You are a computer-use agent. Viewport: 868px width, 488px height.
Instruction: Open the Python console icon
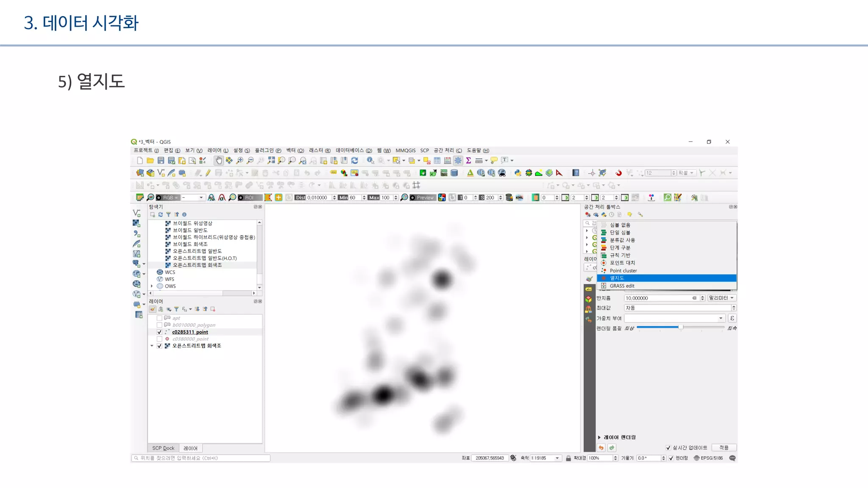coord(518,173)
